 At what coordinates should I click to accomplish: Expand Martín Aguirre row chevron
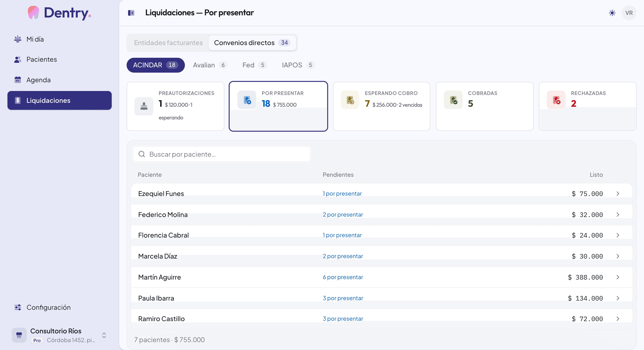tap(618, 277)
